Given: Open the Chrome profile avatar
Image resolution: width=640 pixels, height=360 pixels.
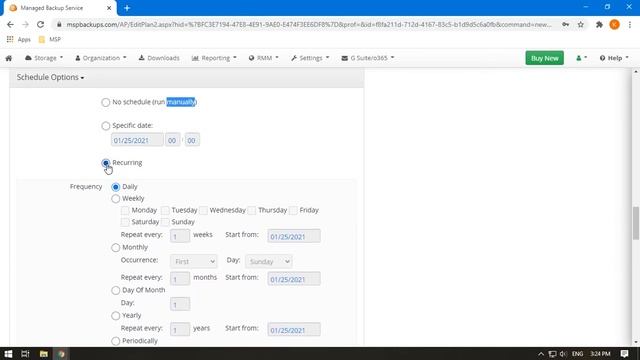Looking at the screenshot, I should click(x=614, y=24).
